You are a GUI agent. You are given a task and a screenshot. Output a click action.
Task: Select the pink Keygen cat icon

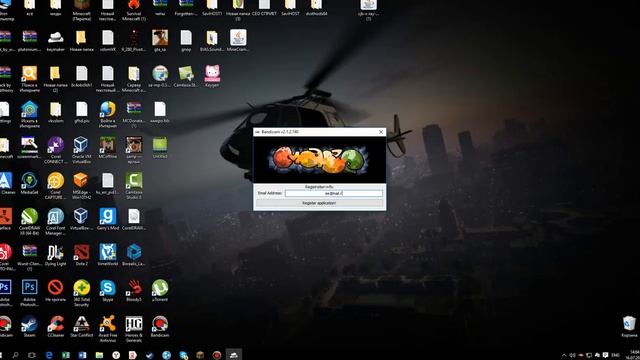[x=212, y=76]
